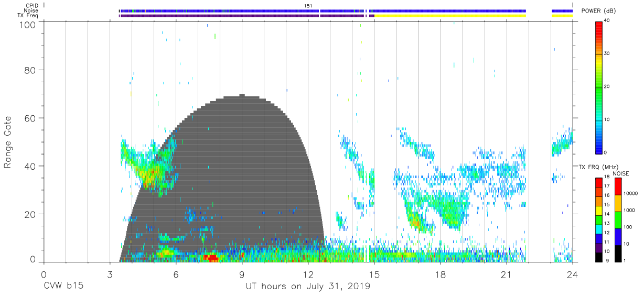Click the NOISE legend title
Screen dimensions: 644x297
[621, 173]
